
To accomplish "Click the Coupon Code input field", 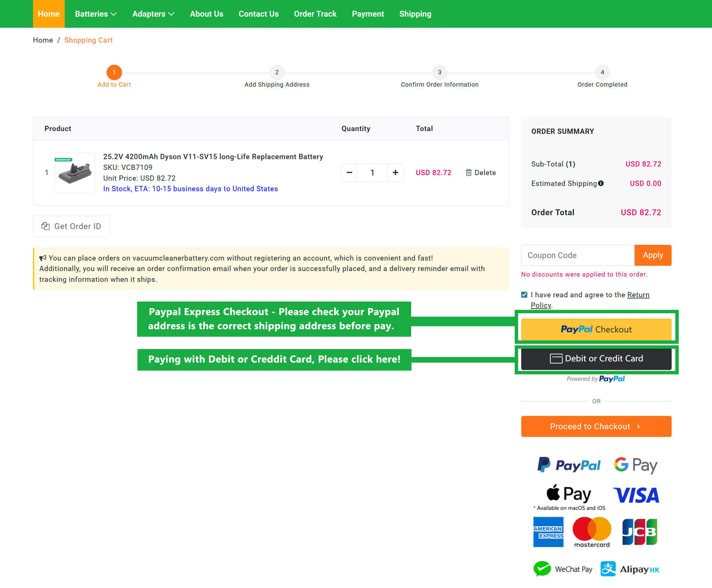I will coord(577,255).
